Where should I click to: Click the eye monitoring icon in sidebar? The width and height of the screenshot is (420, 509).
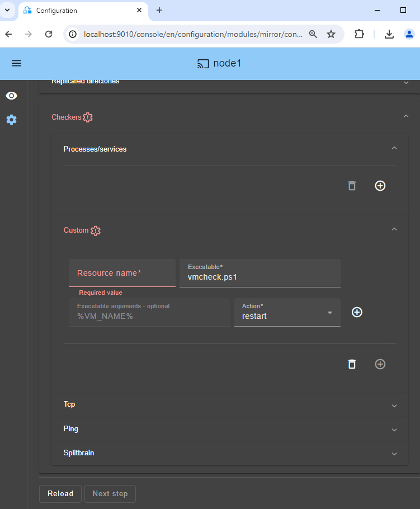point(11,96)
